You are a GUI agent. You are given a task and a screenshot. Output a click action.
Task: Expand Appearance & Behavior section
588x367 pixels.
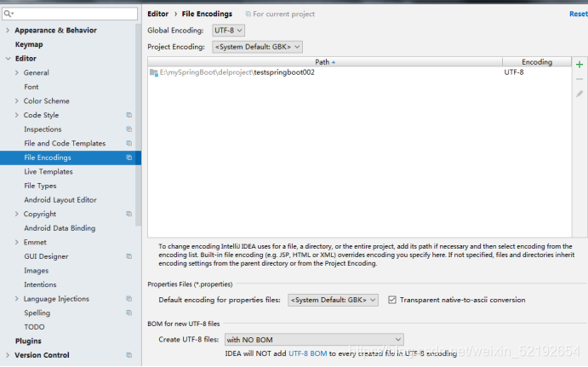pos(8,30)
